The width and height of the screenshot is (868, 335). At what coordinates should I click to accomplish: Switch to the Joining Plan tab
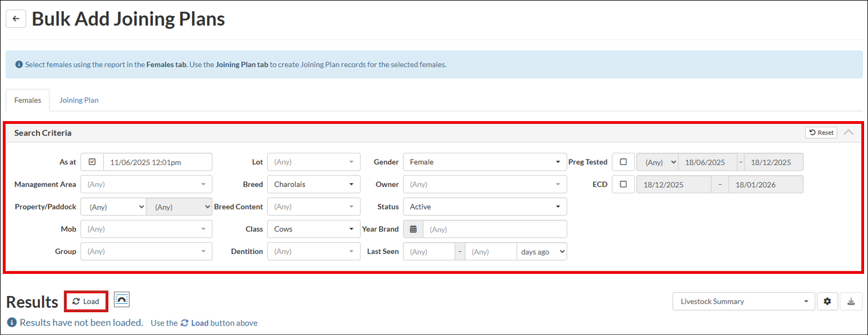pos(79,101)
